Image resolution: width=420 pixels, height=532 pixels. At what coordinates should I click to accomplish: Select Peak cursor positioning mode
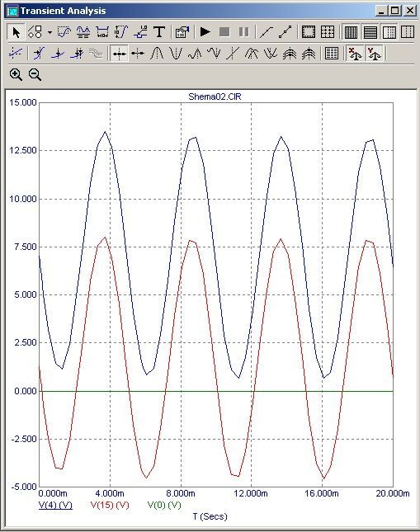point(157,54)
